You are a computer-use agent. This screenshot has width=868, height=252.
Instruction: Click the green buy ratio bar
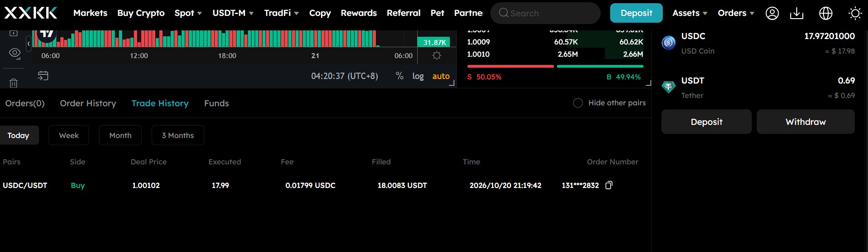[x=600, y=66]
